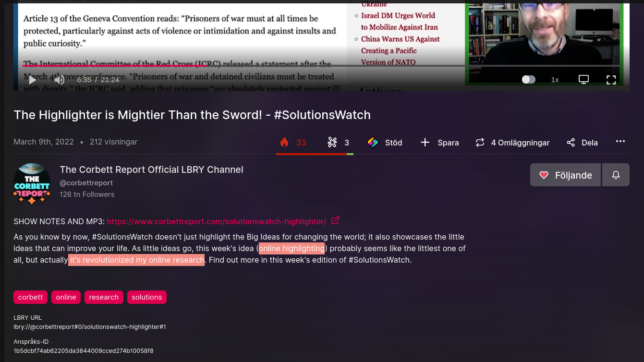This screenshot has width=644, height=362.
Task: Open the three-dot more options menu
Action: (620, 141)
